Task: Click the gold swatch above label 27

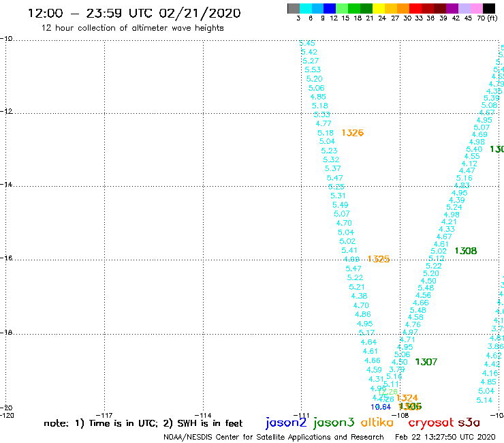Action: coord(391,8)
